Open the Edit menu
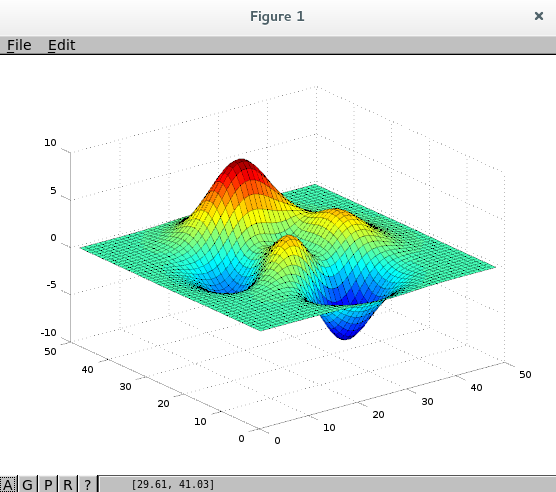The height and width of the screenshot is (492, 556). (61, 45)
